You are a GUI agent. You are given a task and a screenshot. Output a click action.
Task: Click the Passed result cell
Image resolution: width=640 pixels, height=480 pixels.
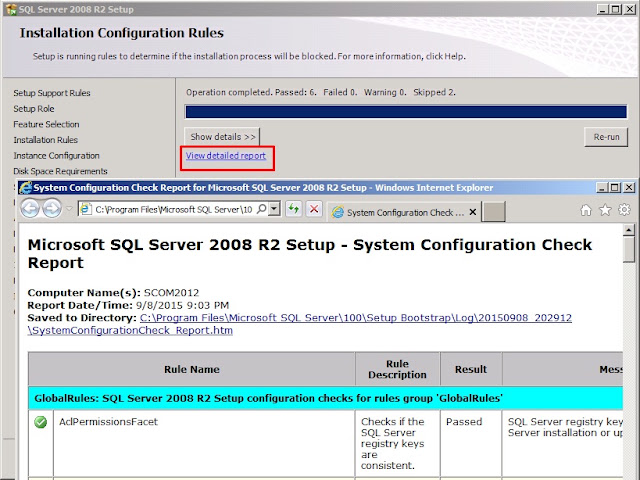pos(471,444)
